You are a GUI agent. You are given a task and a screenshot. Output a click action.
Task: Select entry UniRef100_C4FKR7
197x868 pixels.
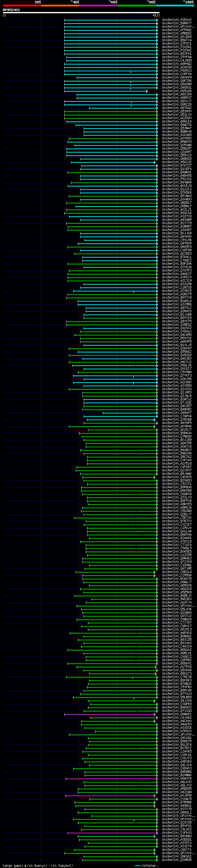click(x=176, y=467)
